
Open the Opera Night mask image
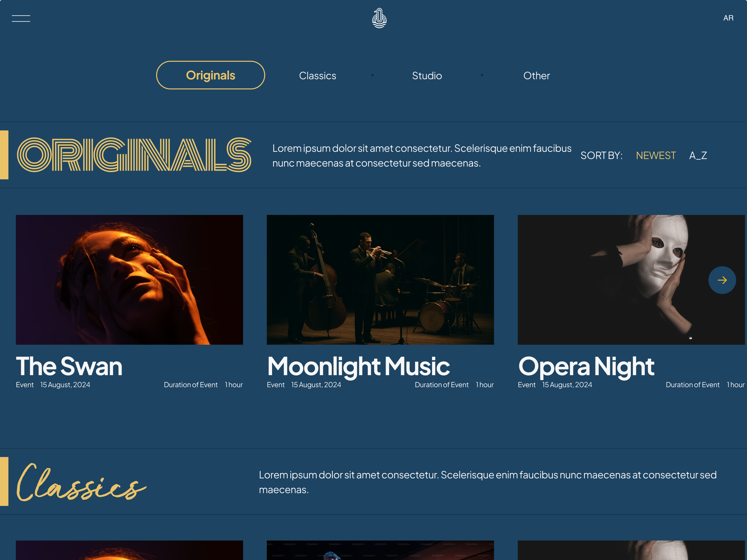[x=631, y=280]
